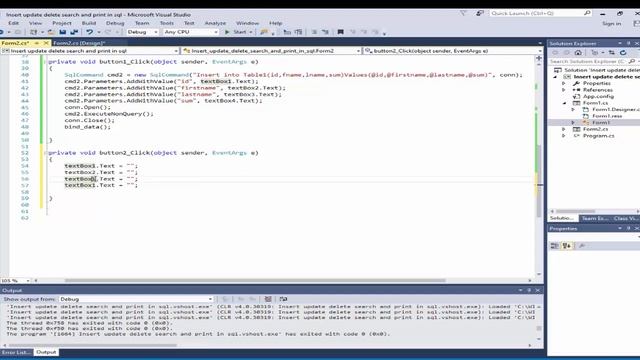
Task: Open the Edit menu
Action: point(13,23)
